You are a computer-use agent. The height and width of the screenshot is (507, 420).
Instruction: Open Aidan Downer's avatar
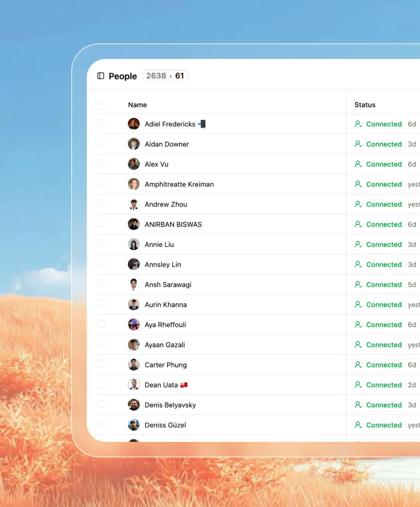tap(134, 144)
